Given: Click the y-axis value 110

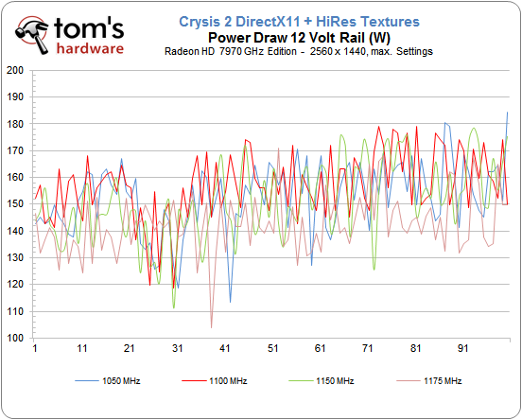Looking at the screenshot, I should (x=15, y=311).
